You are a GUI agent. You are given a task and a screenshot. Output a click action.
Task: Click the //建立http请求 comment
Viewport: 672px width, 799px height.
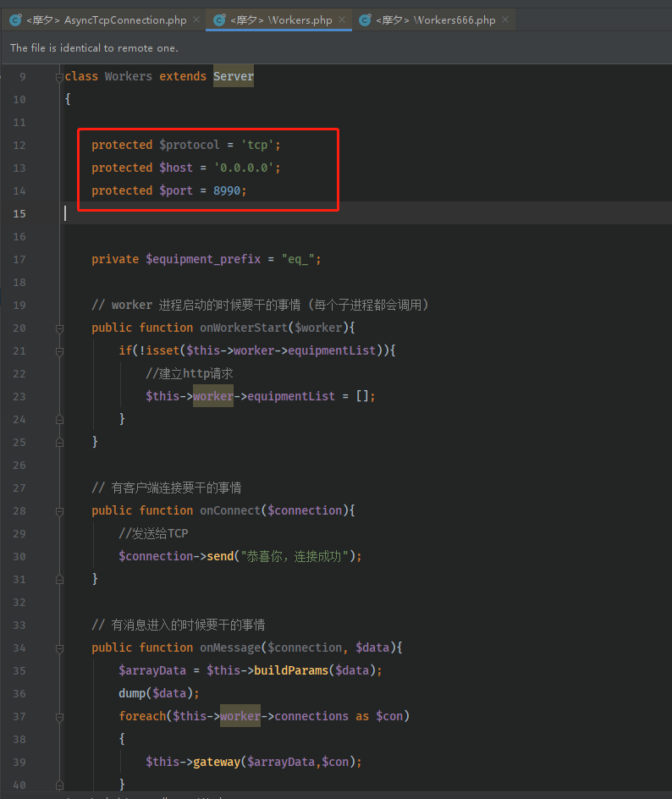click(190, 373)
